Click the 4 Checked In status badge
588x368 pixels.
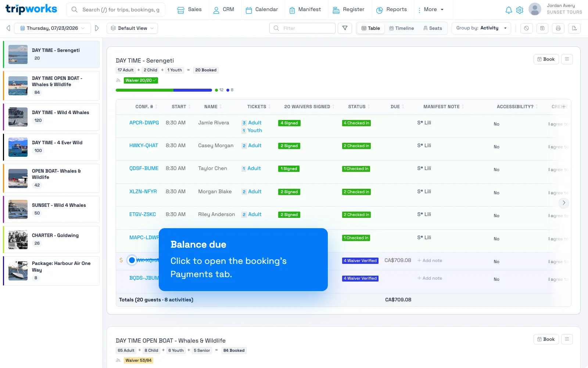point(356,123)
